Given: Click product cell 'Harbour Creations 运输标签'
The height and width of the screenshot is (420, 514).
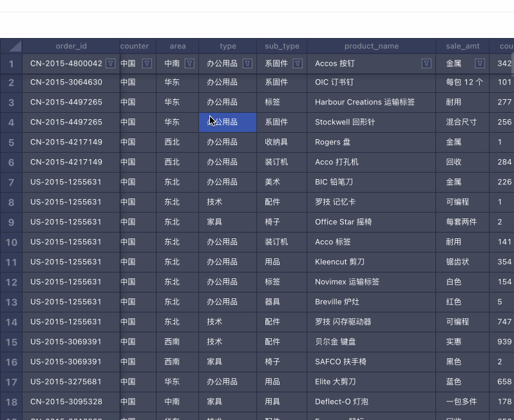Looking at the screenshot, I should coord(372,102).
